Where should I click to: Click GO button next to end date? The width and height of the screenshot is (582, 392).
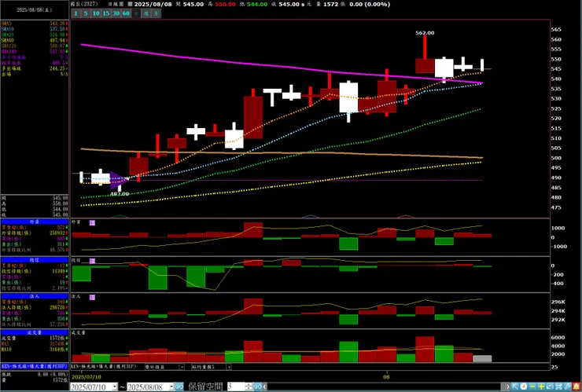point(179,387)
